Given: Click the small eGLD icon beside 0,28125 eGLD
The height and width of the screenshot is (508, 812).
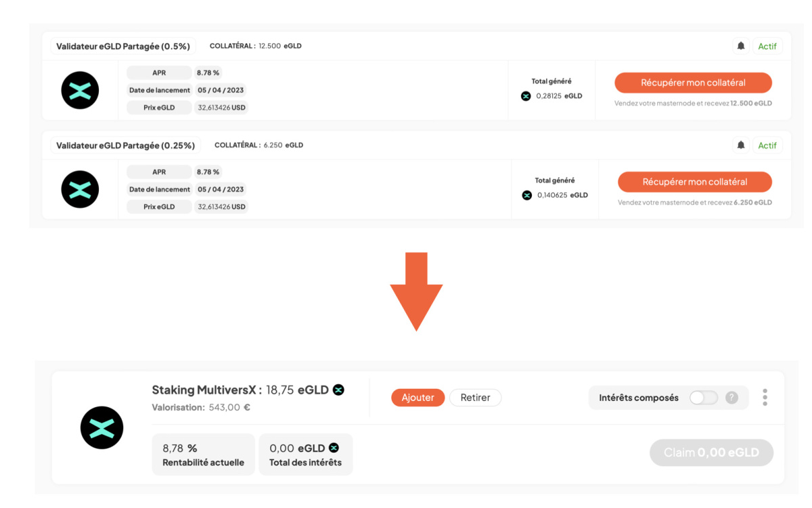Looking at the screenshot, I should (526, 96).
